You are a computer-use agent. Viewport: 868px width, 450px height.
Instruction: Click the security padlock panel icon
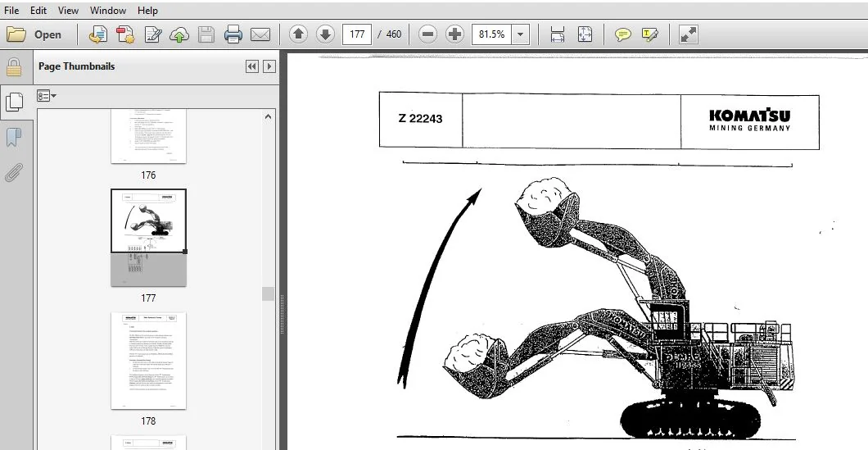coord(14,67)
